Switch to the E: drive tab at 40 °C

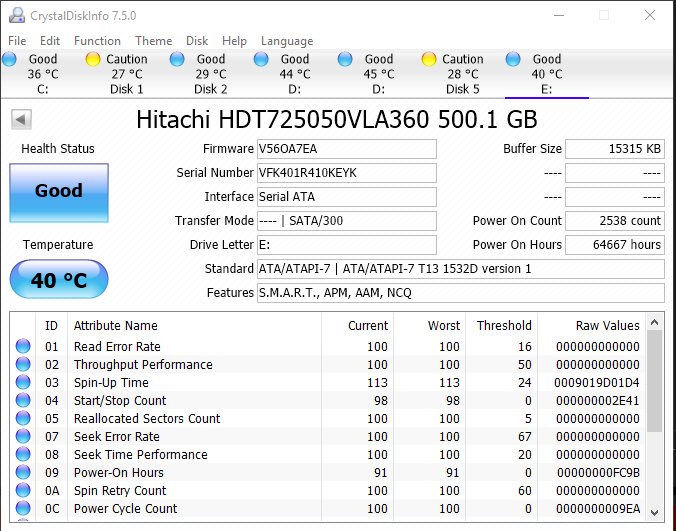click(x=546, y=74)
